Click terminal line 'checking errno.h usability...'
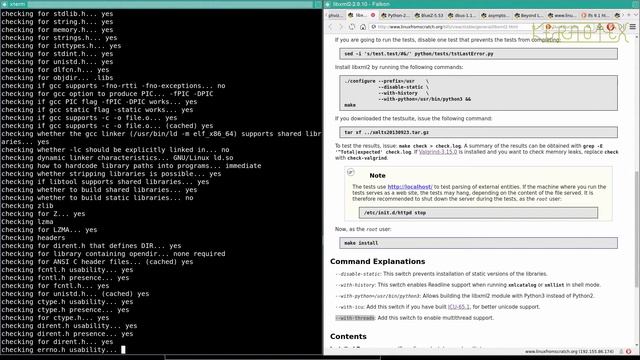The width and height of the screenshot is (640, 360). 59,349
